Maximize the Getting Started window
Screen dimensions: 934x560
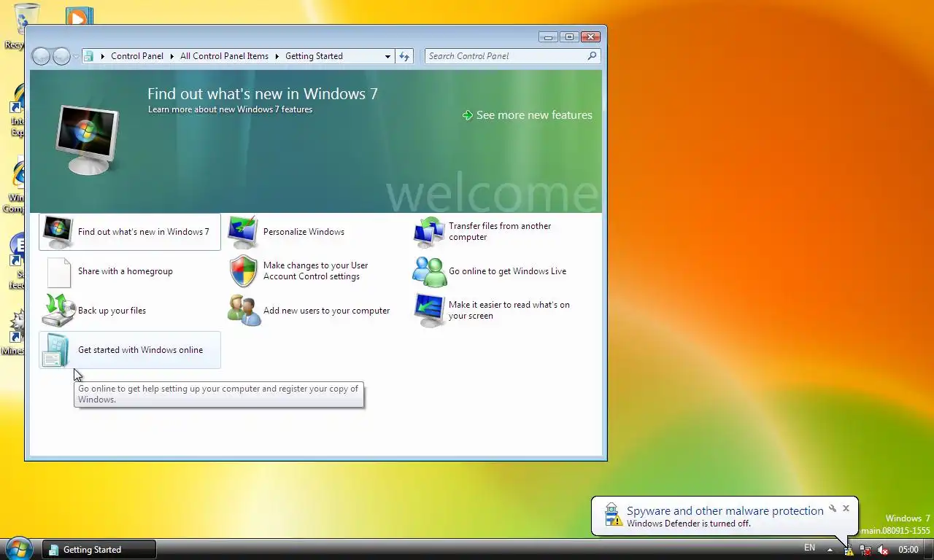(x=569, y=37)
